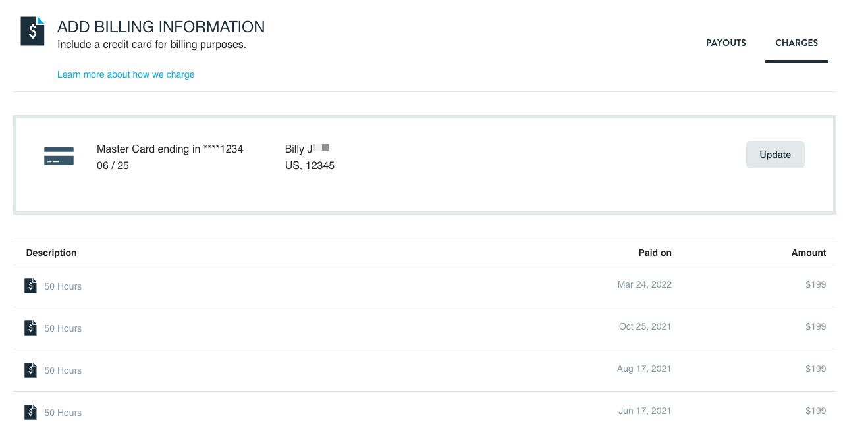Click the credit card icon
This screenshot has width=868, height=433.
click(59, 157)
